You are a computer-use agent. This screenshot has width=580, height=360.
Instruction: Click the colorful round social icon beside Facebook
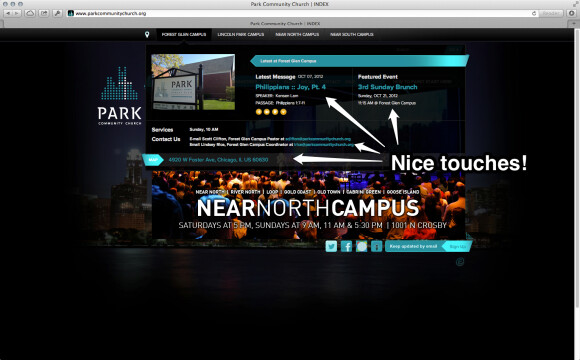point(361,246)
